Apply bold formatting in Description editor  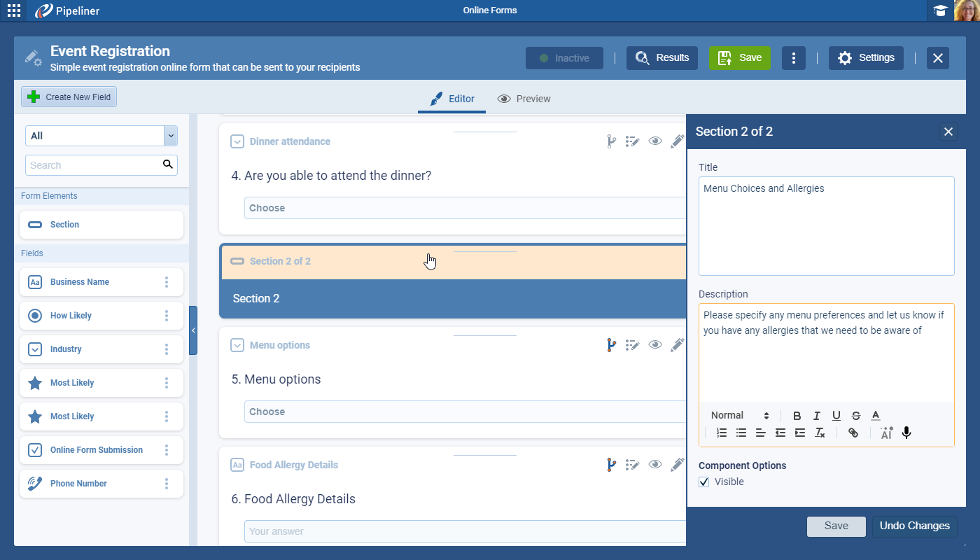click(797, 416)
